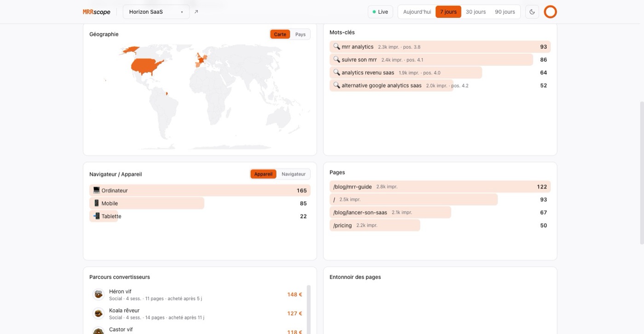Image resolution: width=644 pixels, height=334 pixels.
Task: Click the Parcours convertisseurs list scrollbar
Action: click(309, 309)
